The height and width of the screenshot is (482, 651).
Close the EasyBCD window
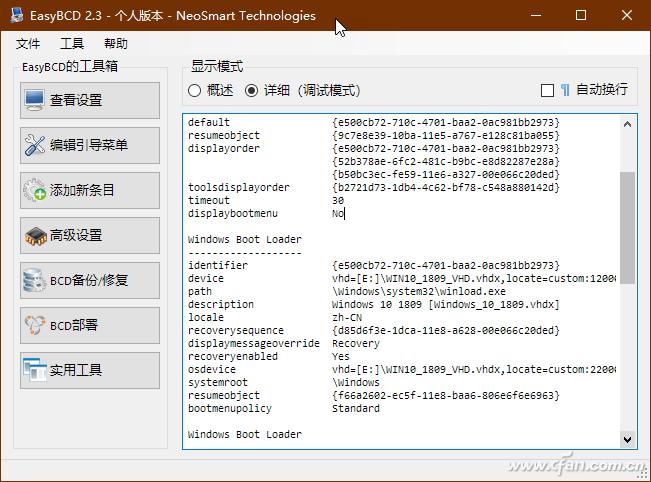pyautogui.click(x=627, y=15)
